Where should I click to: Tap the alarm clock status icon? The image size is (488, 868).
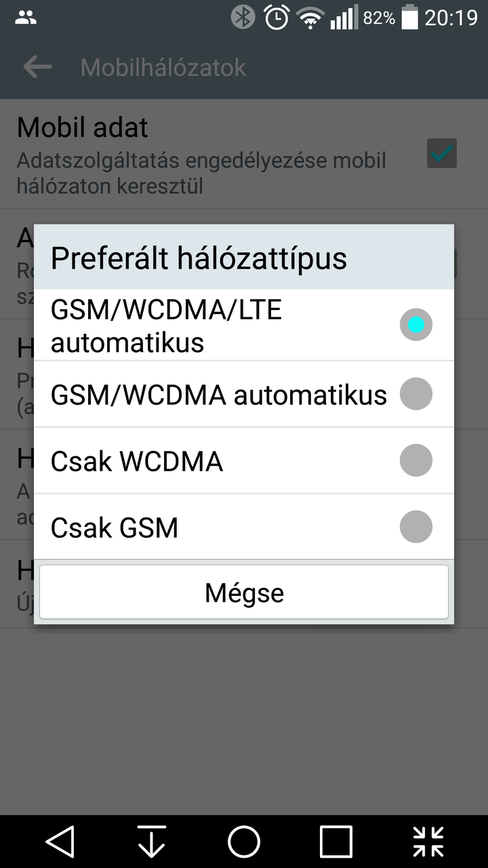277,18
